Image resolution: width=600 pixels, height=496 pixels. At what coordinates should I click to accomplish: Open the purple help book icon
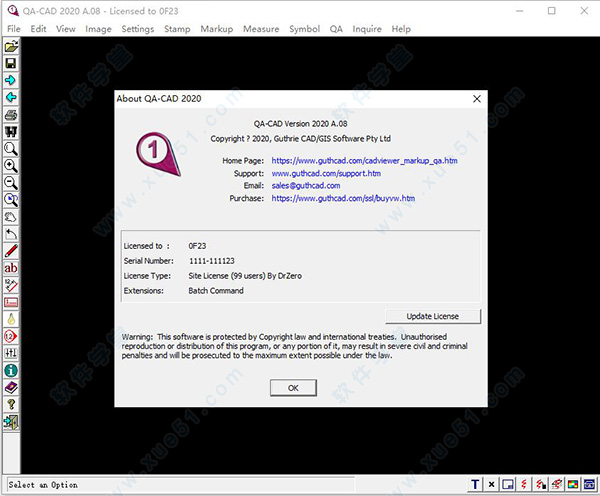point(11,388)
